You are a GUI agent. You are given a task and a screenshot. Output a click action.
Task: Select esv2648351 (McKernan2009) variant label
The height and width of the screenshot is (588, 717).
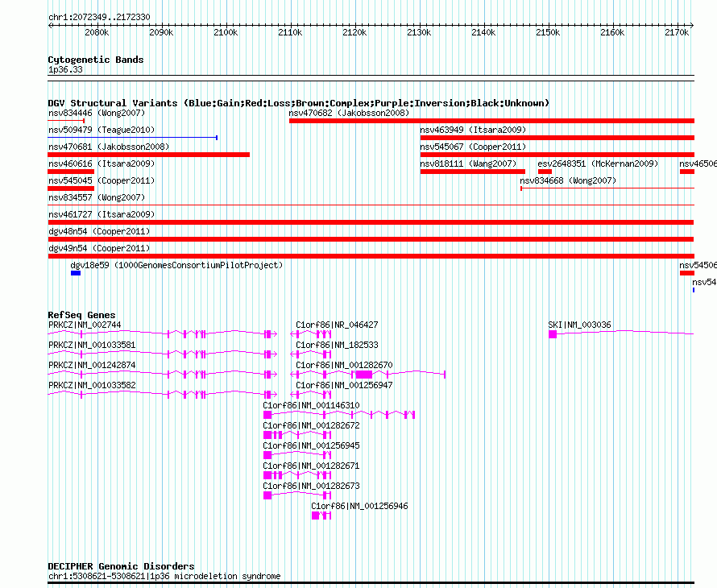[x=598, y=164]
